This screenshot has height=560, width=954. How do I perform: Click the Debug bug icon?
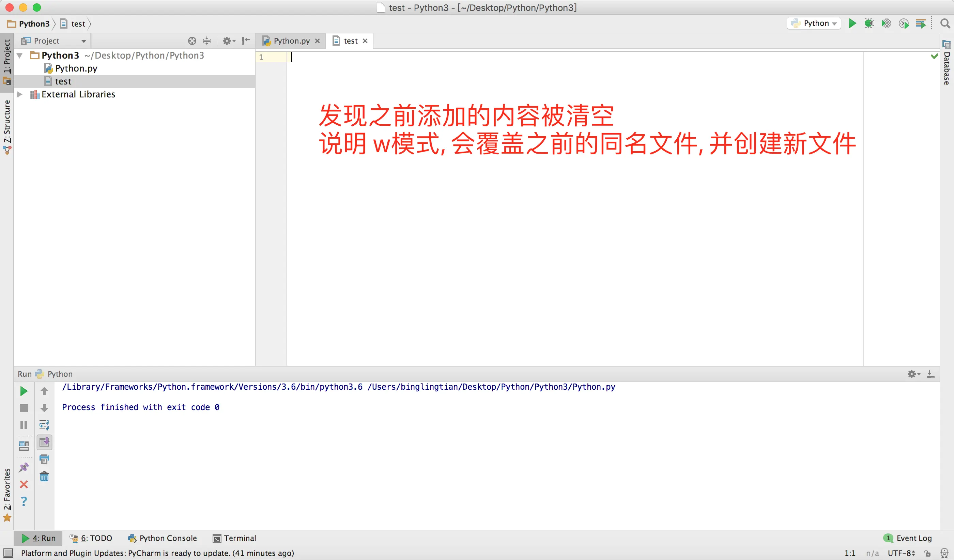tap(869, 24)
